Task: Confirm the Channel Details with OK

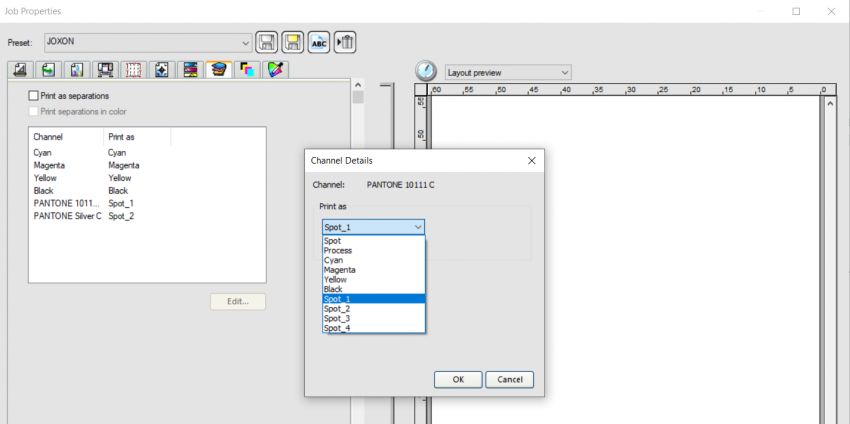Action: (x=458, y=380)
